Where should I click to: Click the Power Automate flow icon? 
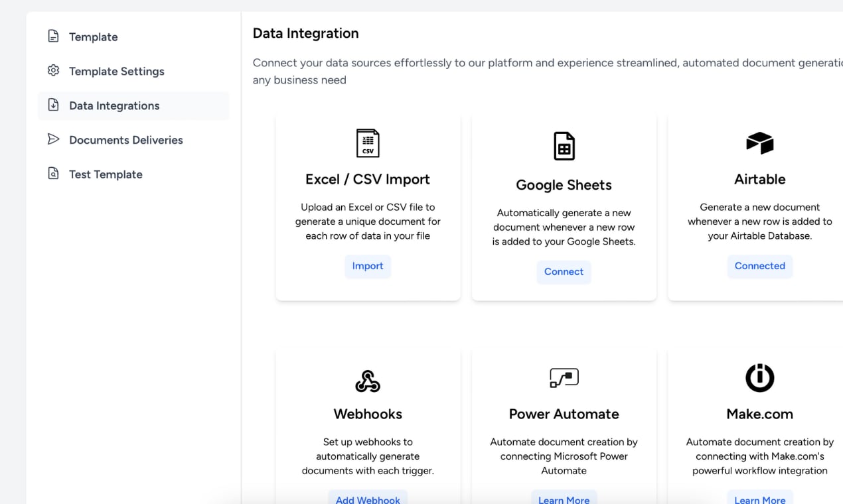coord(564,378)
